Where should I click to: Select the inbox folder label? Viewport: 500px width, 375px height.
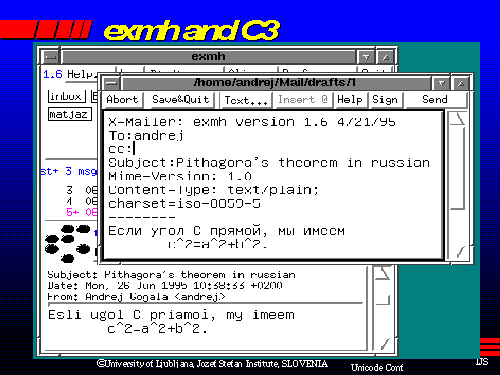click(66, 97)
